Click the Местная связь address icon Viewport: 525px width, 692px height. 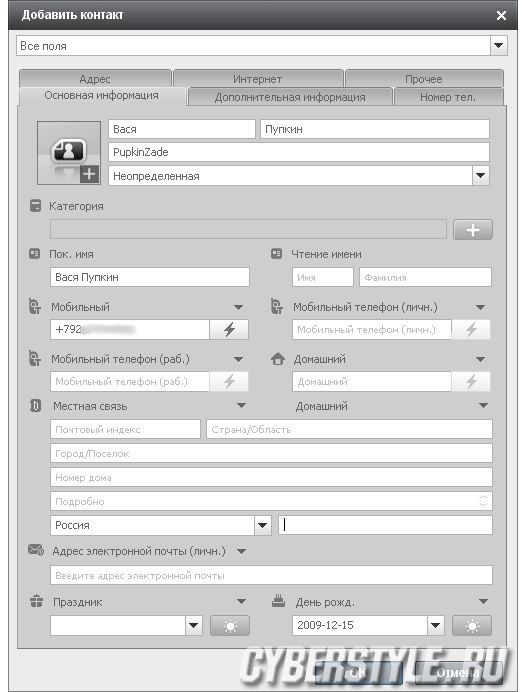pyautogui.click(x=35, y=405)
